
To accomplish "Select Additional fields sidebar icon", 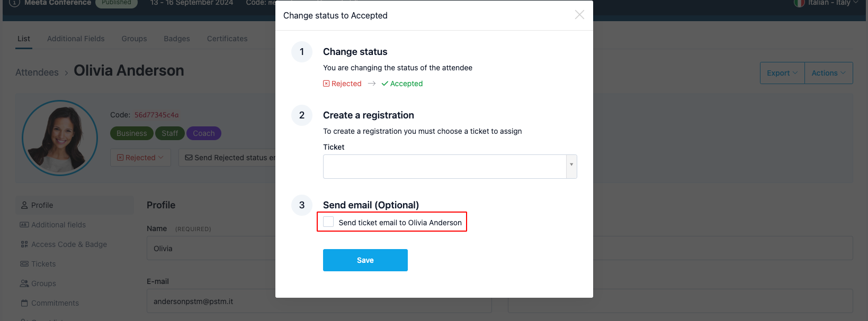I will [24, 225].
